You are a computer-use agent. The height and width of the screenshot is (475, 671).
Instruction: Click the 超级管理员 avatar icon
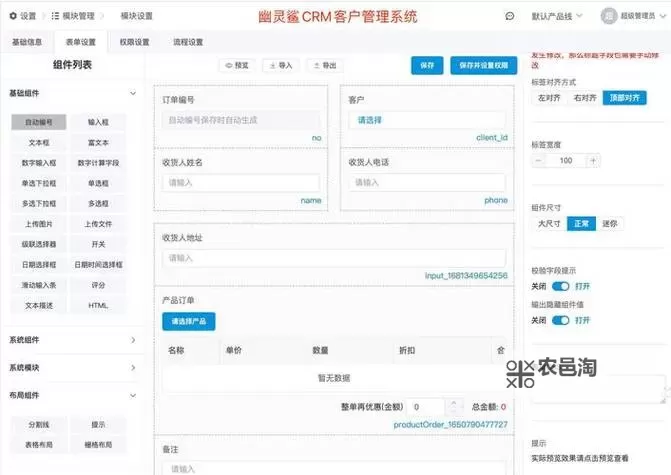coord(608,16)
